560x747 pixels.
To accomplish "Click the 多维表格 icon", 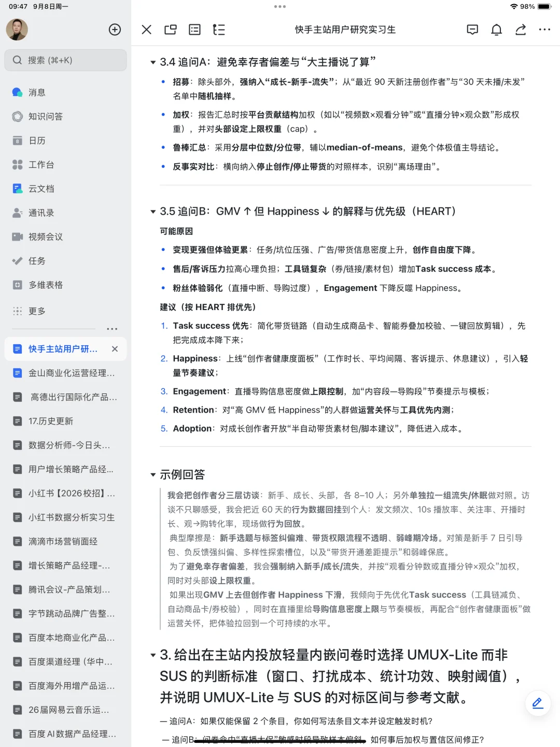I will (x=18, y=285).
